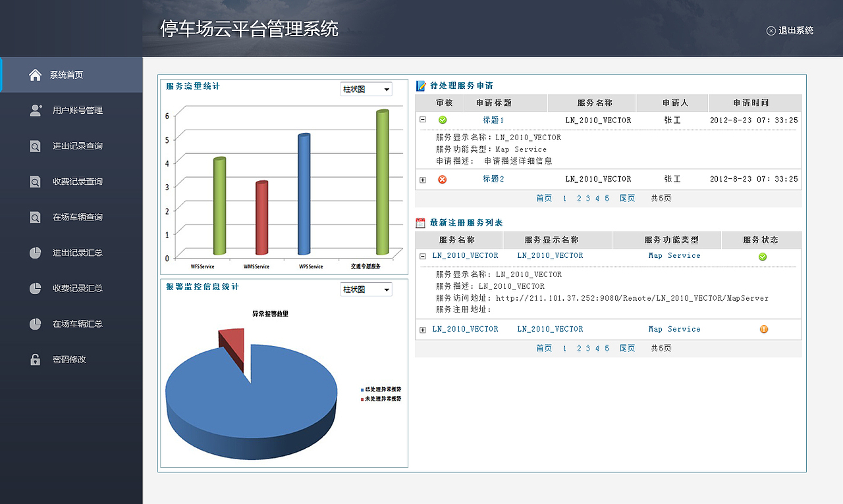Open the 标题2 application link
Screen dimensions: 843x504
[x=493, y=179]
